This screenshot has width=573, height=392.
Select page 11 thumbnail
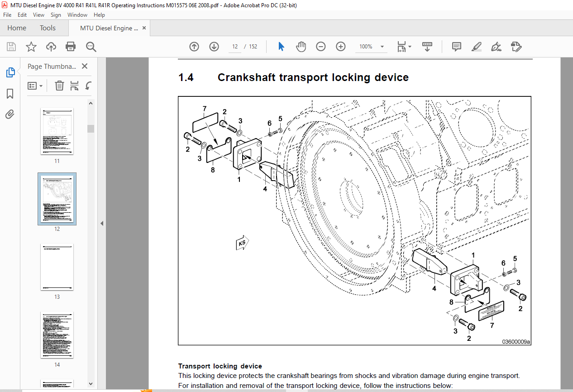point(57,131)
